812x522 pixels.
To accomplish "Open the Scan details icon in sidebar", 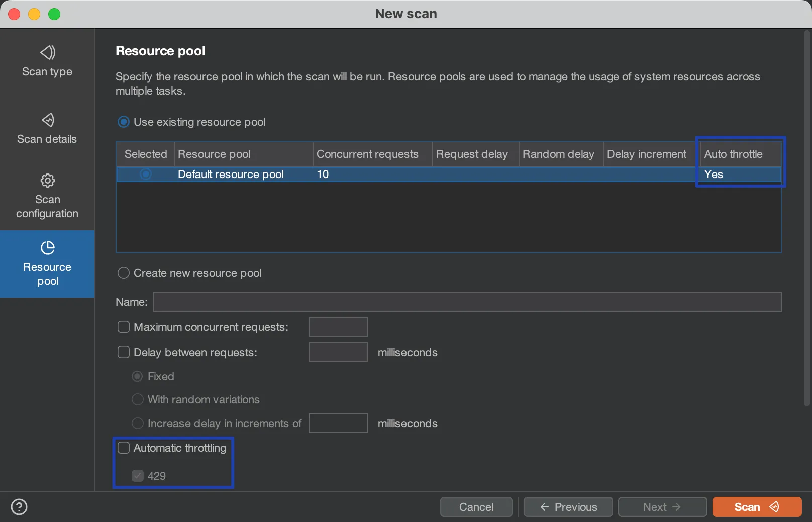I will 47,120.
